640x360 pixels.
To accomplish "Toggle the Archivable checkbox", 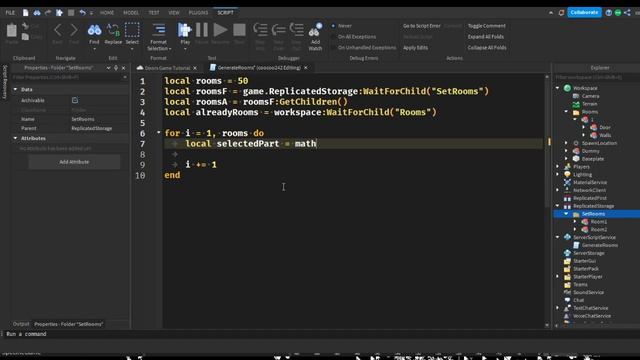I will pos(75,100).
